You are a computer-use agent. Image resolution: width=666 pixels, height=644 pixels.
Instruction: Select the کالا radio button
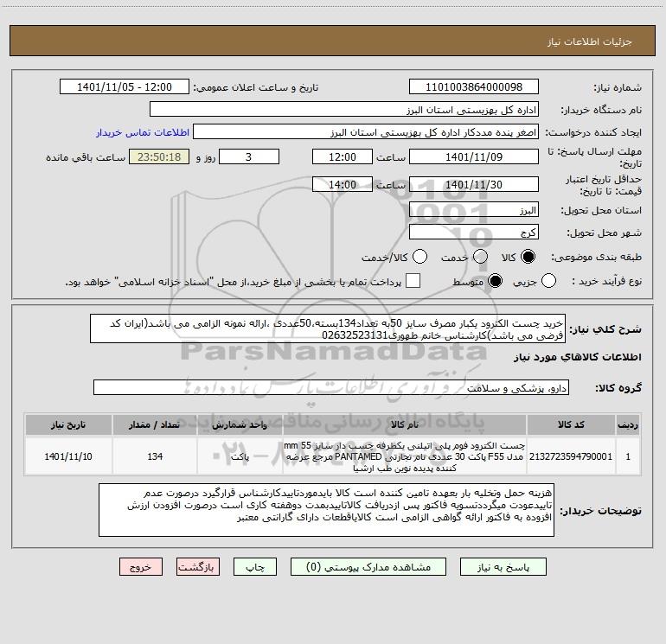coord(528,257)
